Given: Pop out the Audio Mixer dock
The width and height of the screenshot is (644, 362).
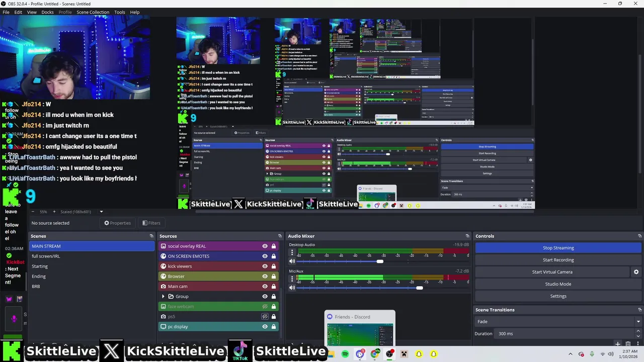Looking at the screenshot, I should point(467,236).
